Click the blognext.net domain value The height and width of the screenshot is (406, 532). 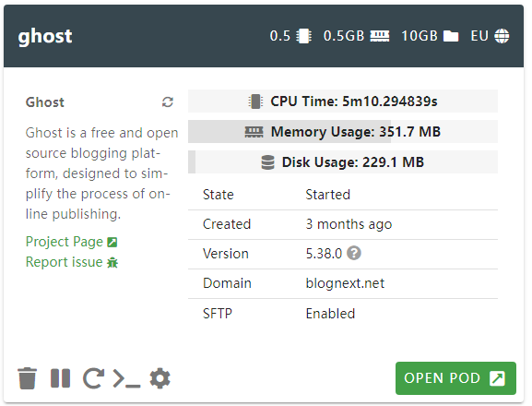click(x=345, y=283)
